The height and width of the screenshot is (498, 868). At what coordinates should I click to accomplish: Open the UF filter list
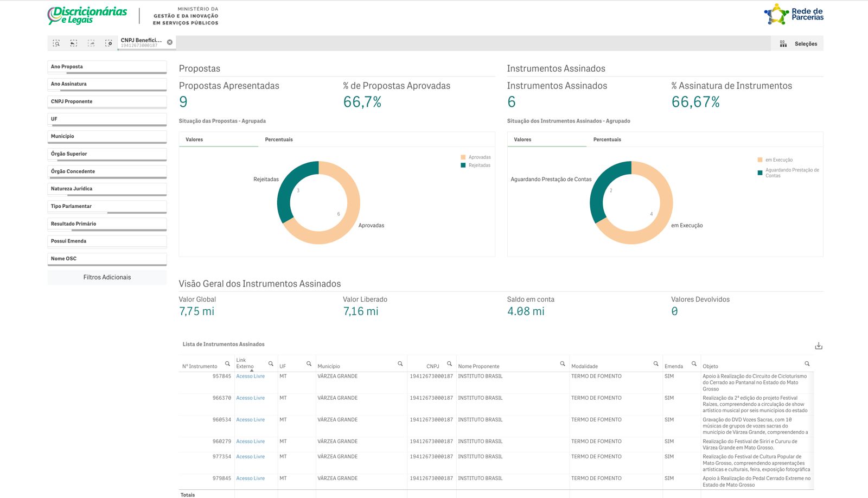[107, 119]
